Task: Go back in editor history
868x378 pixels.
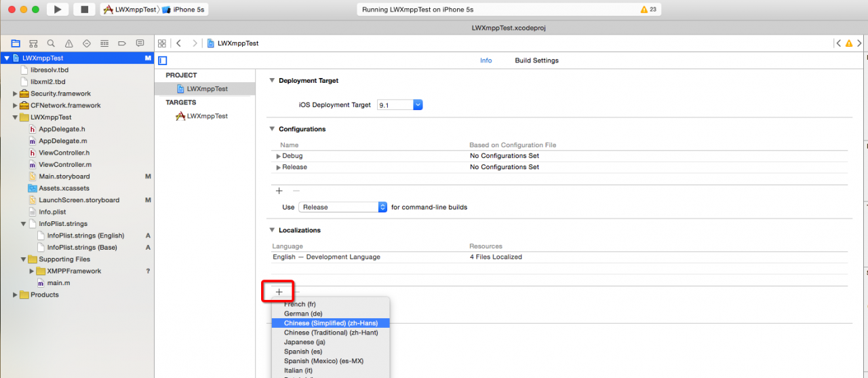Action: (179, 43)
